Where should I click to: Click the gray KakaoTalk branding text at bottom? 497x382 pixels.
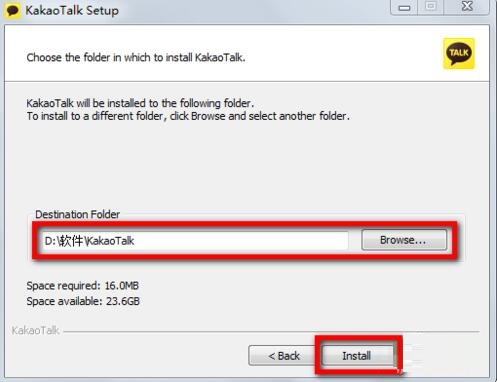point(35,330)
